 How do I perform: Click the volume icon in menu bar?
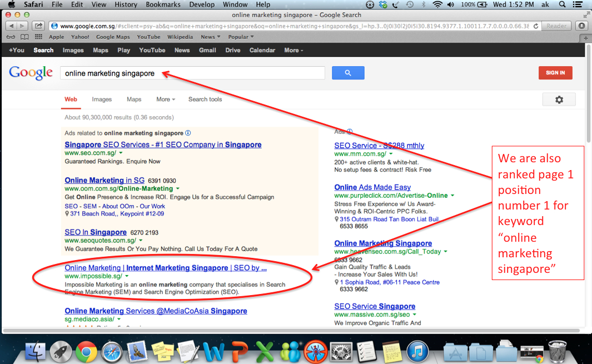451,4
